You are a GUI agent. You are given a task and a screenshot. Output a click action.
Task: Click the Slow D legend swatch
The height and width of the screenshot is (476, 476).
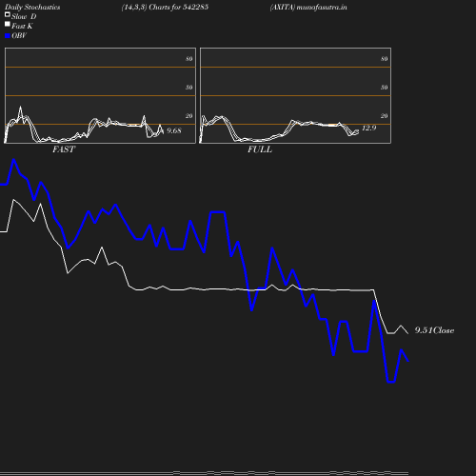click(8, 14)
